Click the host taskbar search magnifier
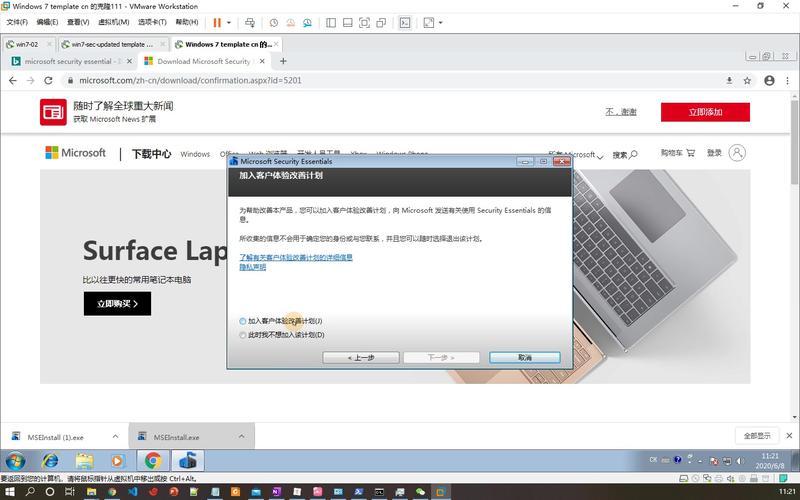800x500 pixels. pos(30,492)
